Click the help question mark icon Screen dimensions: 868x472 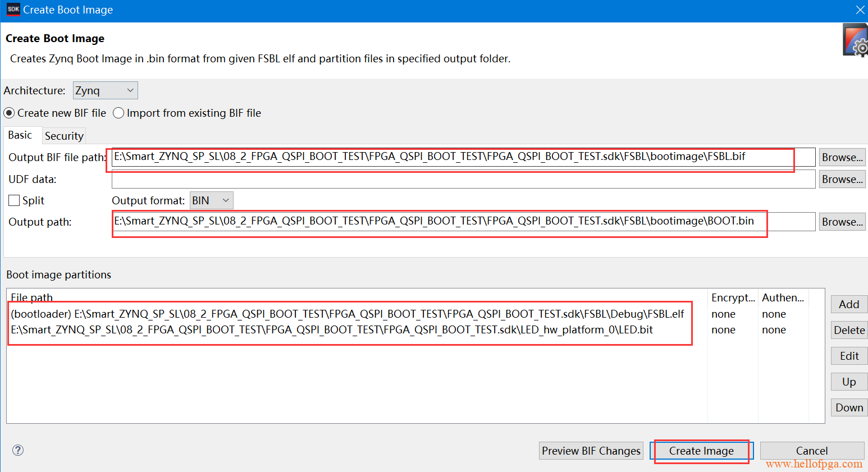coord(18,450)
